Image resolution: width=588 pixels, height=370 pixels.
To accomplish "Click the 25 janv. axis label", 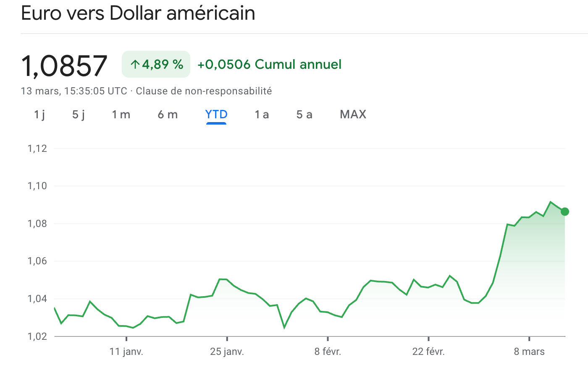I will [x=227, y=352].
